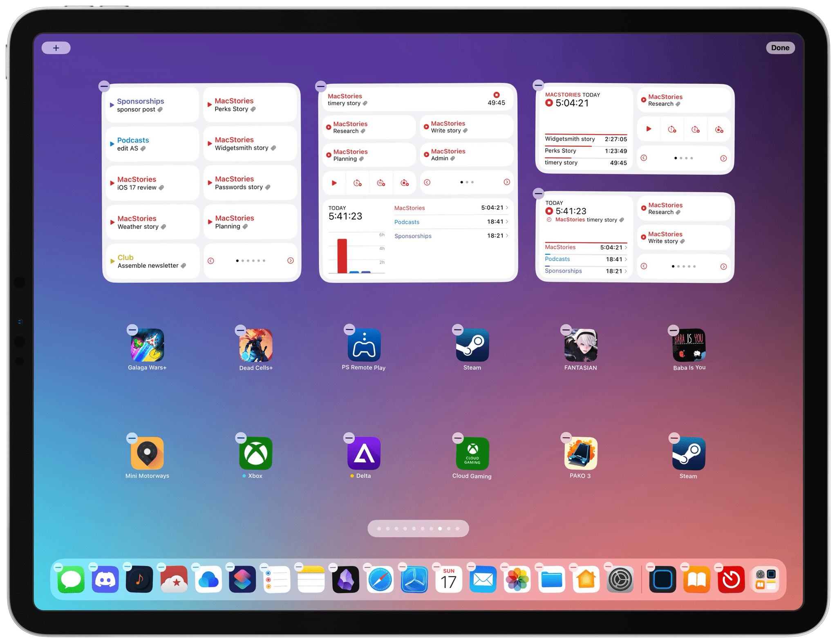837x644 pixels.
Task: Open App Library in the dock
Action: (x=765, y=579)
